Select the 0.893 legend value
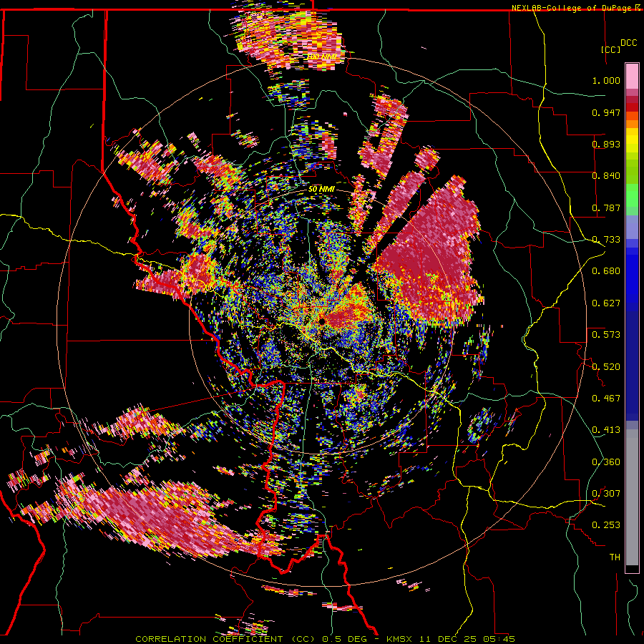The width and height of the screenshot is (644, 644). pos(606,144)
